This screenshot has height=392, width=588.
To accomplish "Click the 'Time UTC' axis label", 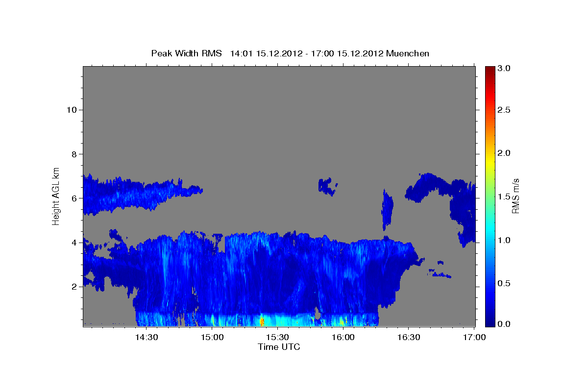I will (x=279, y=347).
